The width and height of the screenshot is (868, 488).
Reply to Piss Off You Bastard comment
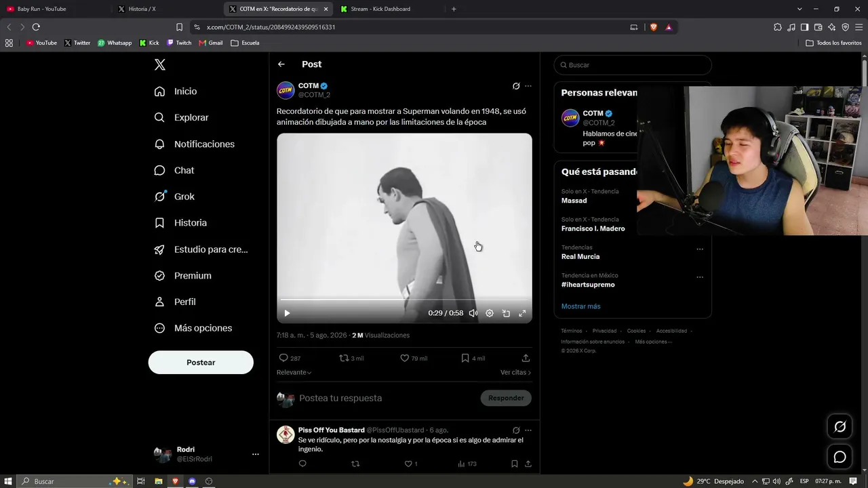(302, 464)
